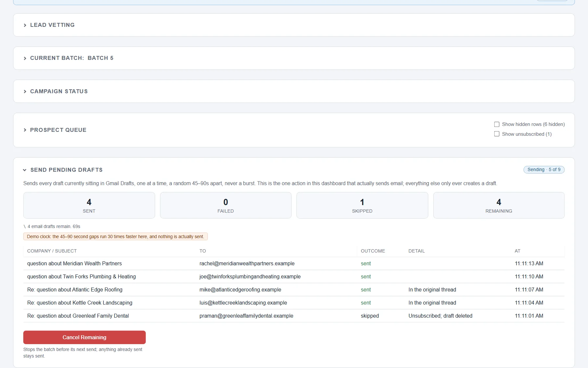Click the AT column header
This screenshot has height=368, width=588.
pos(517,251)
